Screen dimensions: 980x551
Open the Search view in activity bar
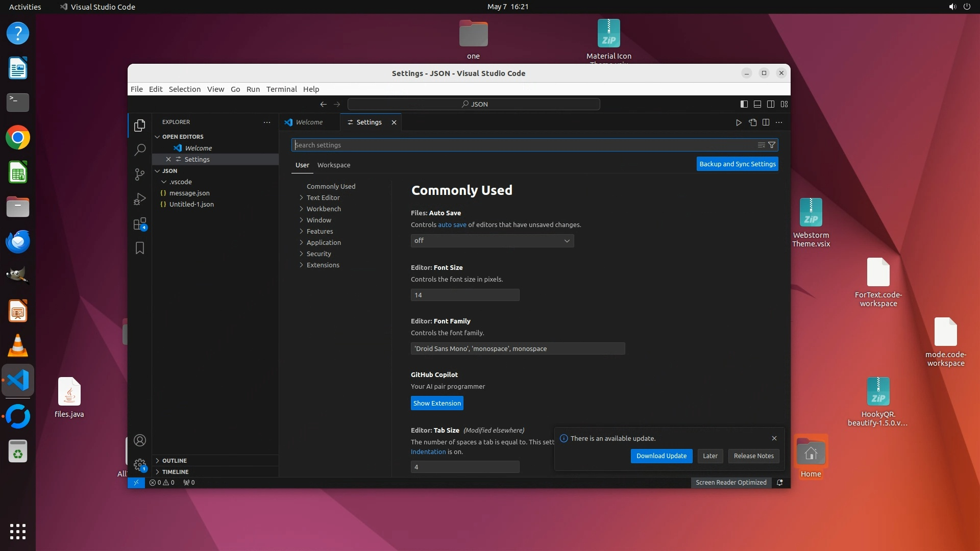tap(139, 149)
